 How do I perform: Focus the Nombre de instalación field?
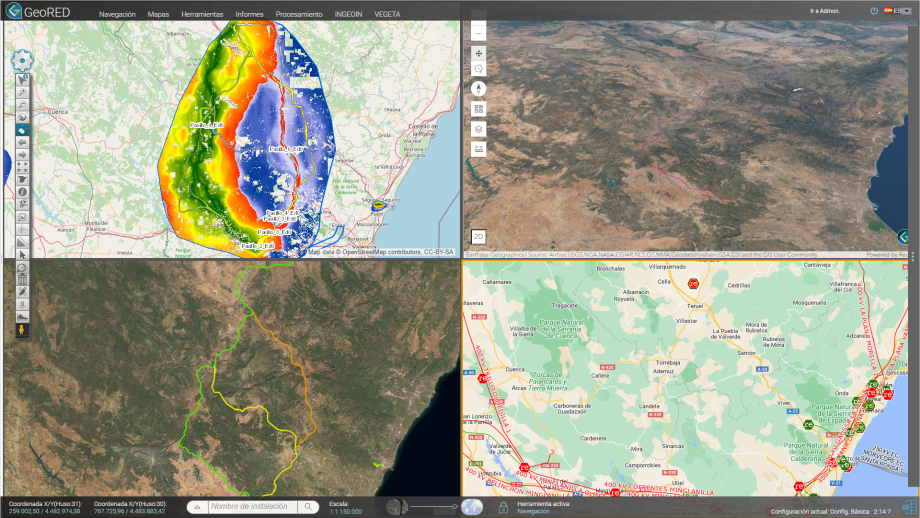pyautogui.click(x=252, y=507)
